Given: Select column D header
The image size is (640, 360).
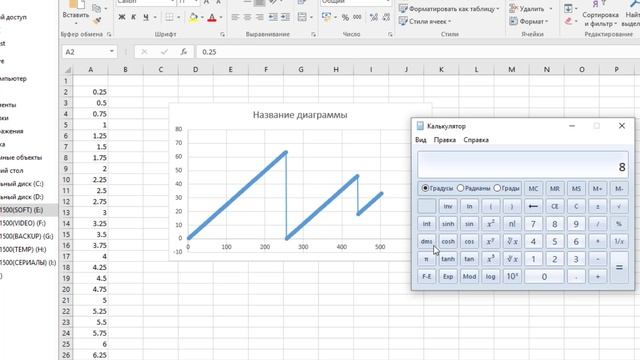Looking at the screenshot, I should tap(196, 69).
